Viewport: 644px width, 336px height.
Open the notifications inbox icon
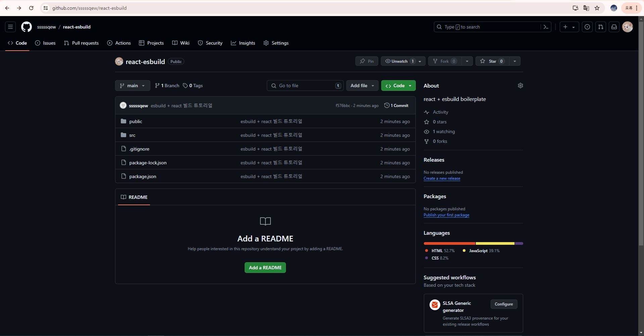(x=614, y=27)
